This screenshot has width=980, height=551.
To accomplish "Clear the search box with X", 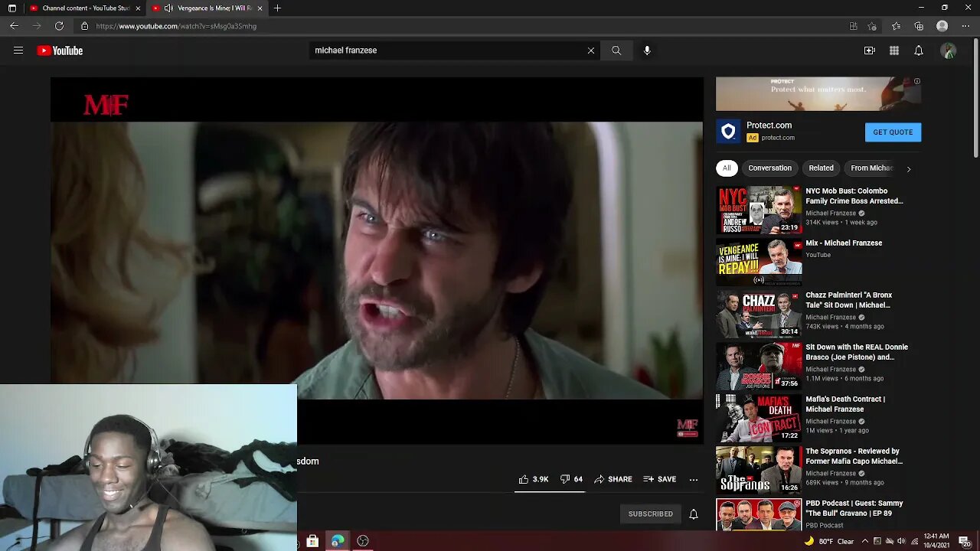I will (x=591, y=51).
